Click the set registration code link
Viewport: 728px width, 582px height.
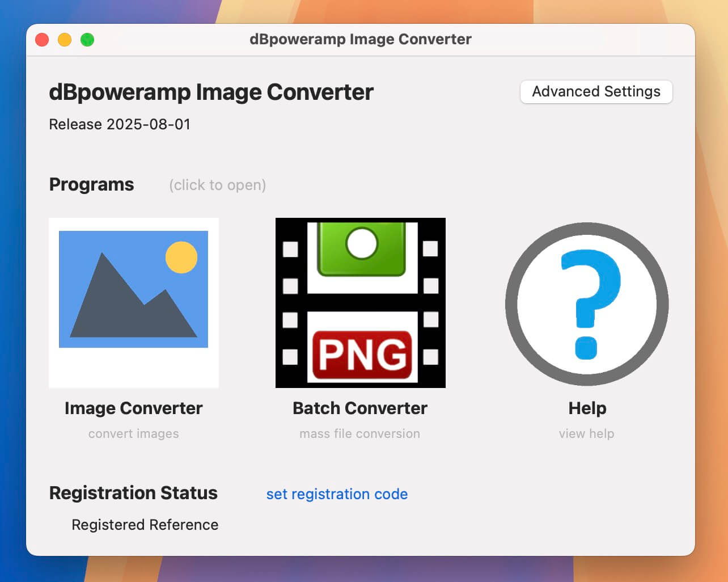point(336,494)
